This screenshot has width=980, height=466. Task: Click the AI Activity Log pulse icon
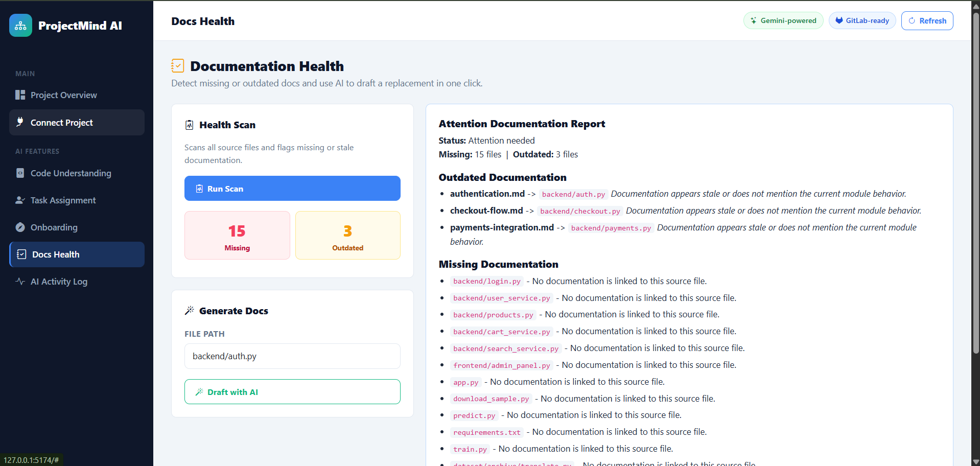tap(20, 282)
